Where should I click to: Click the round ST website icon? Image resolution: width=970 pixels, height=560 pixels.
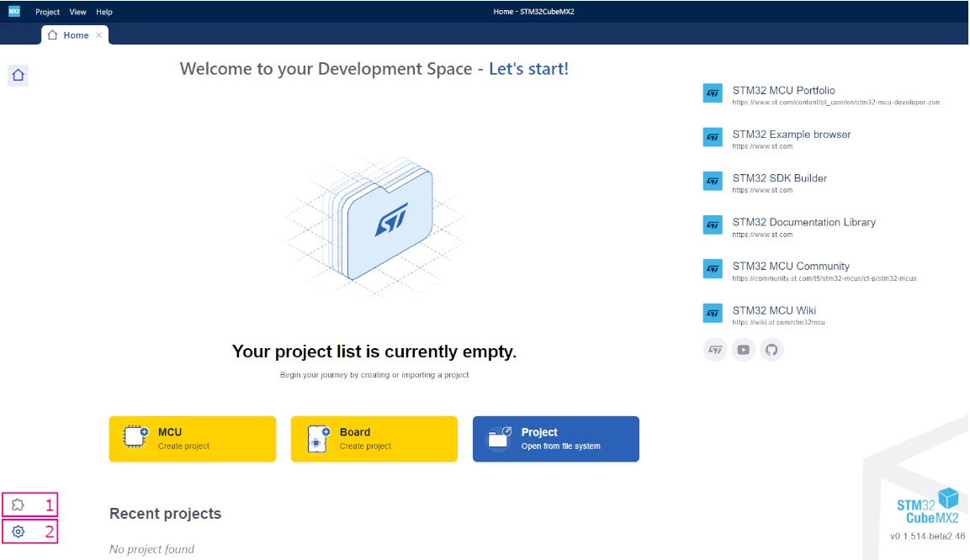[x=715, y=350]
